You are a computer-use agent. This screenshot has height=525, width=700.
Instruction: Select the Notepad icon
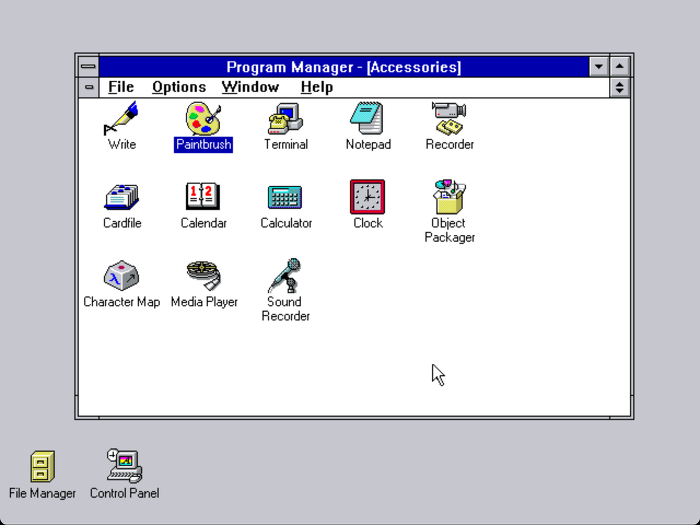tap(367, 118)
